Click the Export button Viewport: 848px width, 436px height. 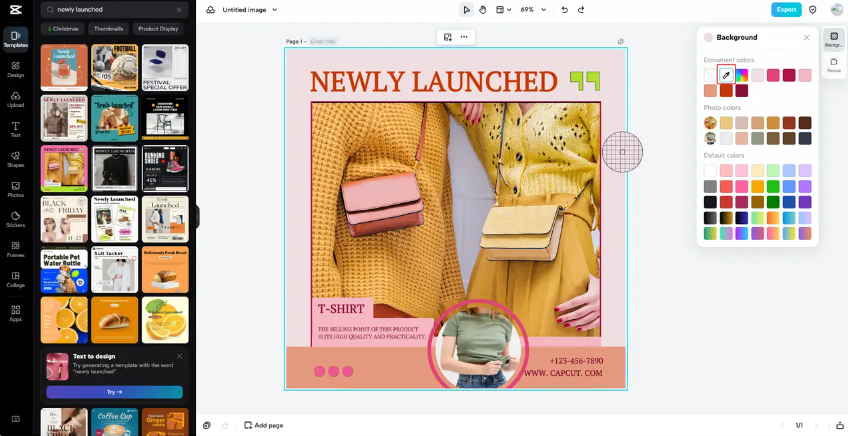coord(786,10)
